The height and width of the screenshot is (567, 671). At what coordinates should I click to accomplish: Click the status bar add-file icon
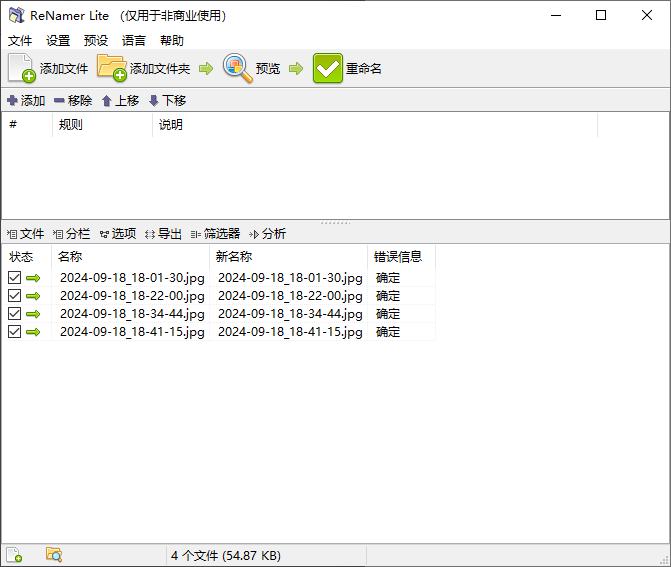tap(14, 555)
